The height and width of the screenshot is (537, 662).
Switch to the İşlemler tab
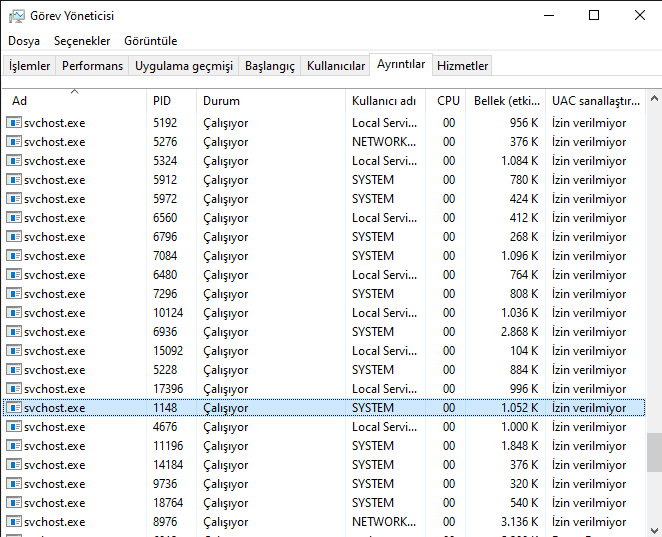(30, 66)
